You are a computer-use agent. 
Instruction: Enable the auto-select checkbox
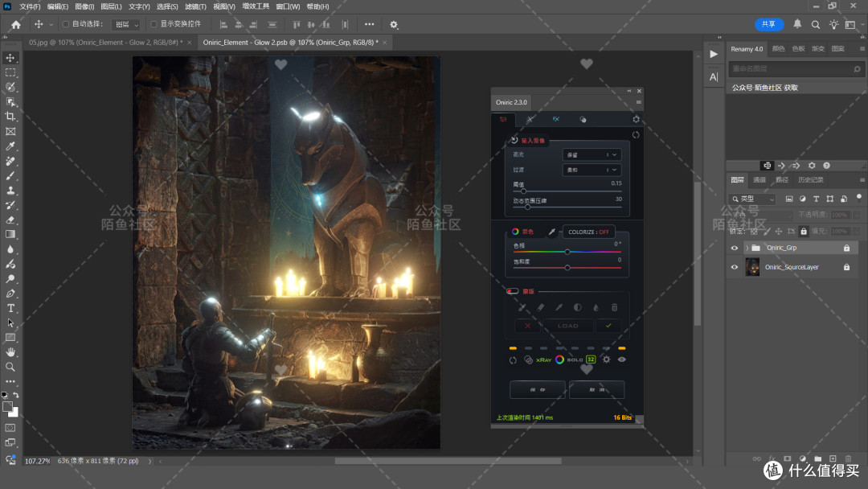tap(66, 24)
